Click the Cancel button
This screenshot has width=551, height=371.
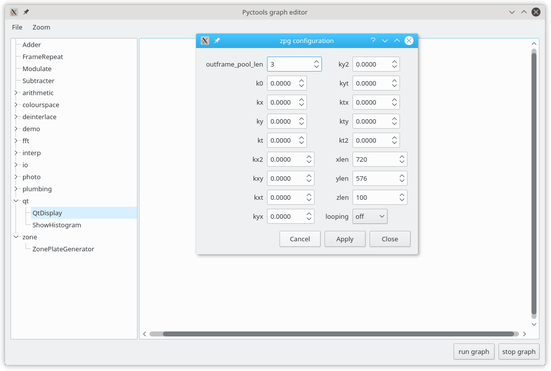(300, 239)
